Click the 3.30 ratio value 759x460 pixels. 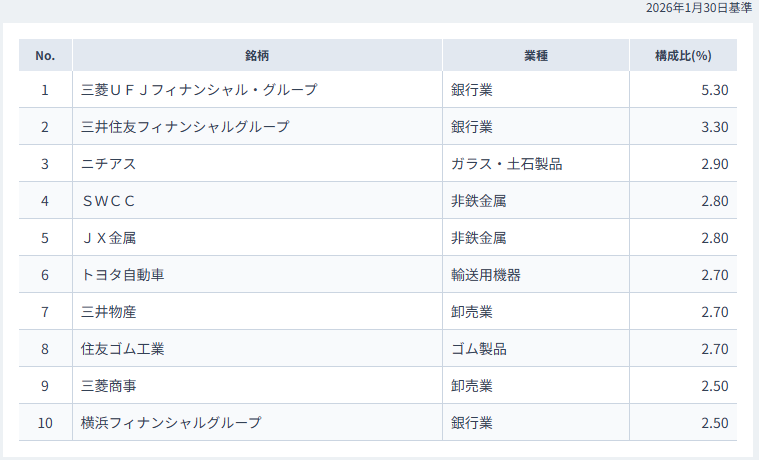point(714,127)
